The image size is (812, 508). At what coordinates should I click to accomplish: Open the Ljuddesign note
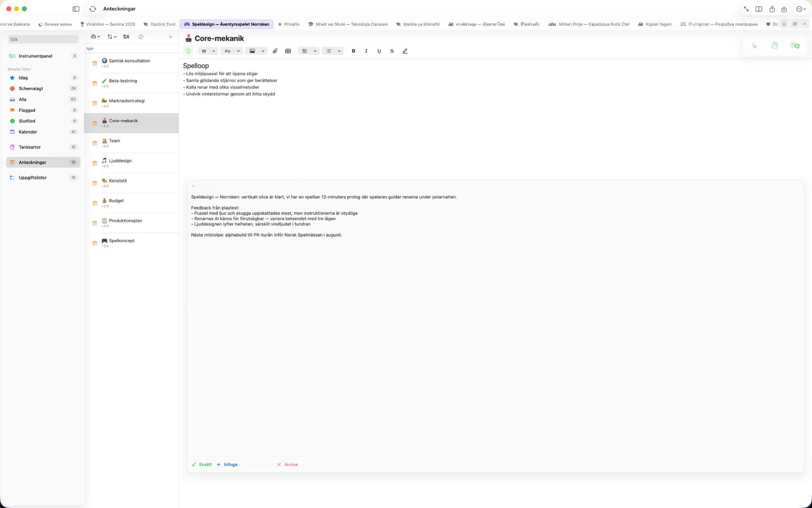coord(131,163)
